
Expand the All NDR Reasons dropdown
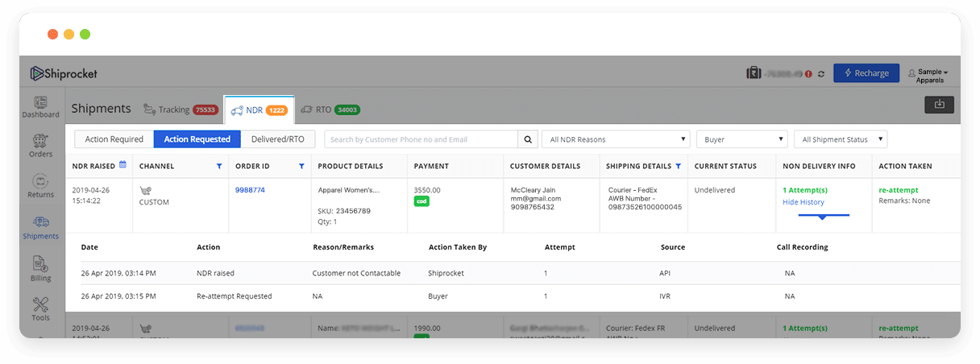[x=617, y=139]
